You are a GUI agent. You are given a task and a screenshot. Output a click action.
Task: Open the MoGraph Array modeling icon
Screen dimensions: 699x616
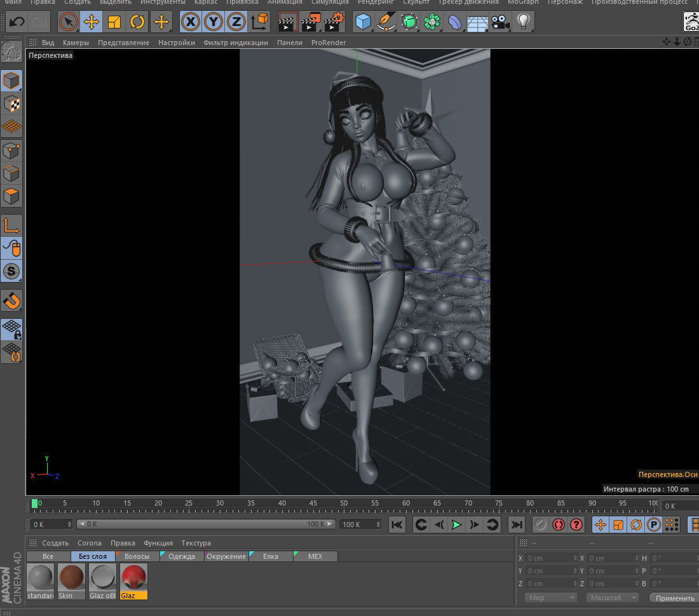tap(432, 22)
